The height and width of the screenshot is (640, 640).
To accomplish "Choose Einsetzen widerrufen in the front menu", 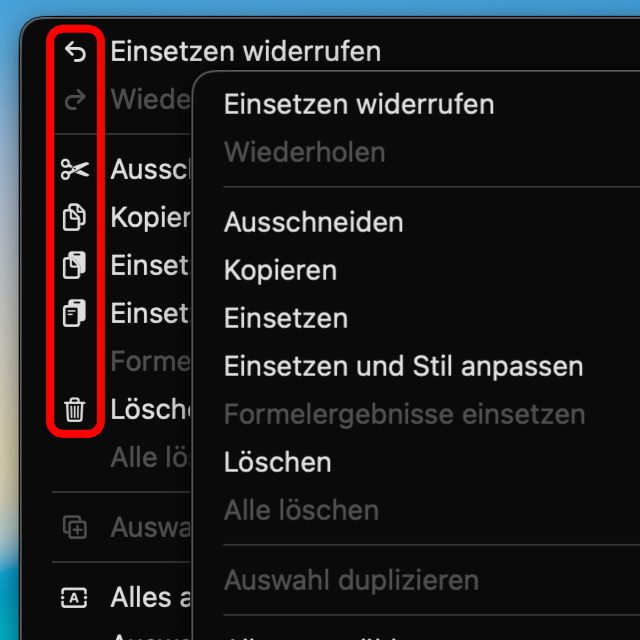I will 359,104.
